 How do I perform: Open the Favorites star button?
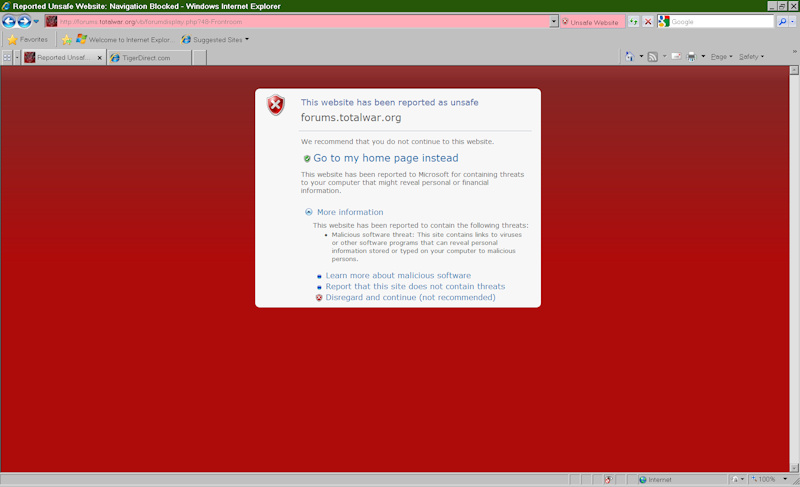click(x=28, y=39)
